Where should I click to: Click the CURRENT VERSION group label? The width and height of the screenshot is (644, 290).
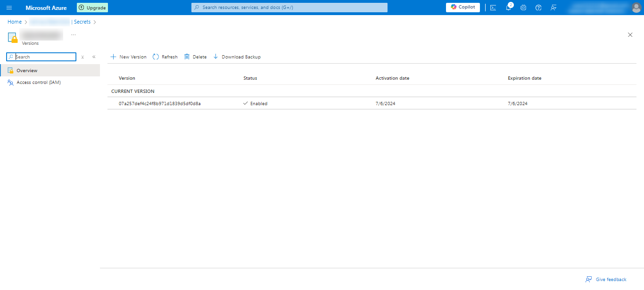[x=133, y=91]
